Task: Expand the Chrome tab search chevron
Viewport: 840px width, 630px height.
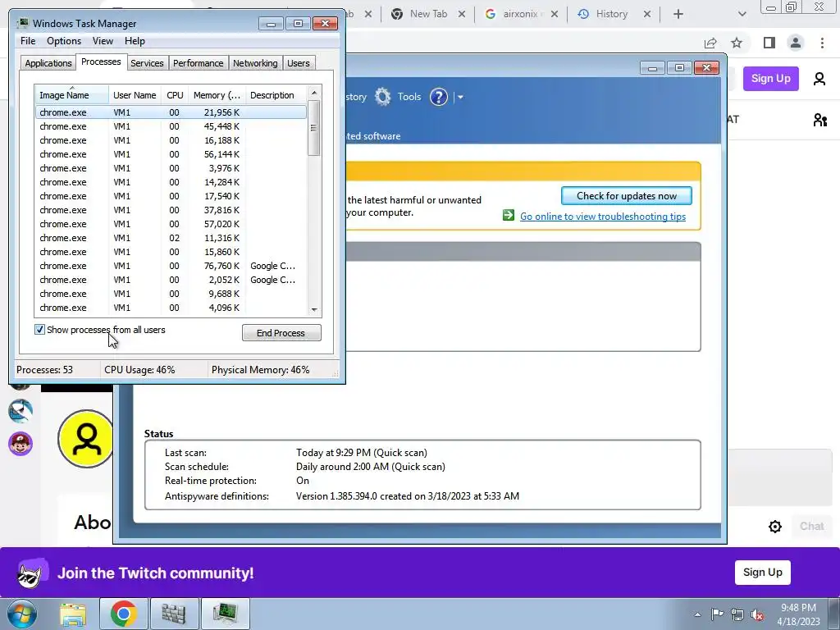Action: tap(742, 15)
